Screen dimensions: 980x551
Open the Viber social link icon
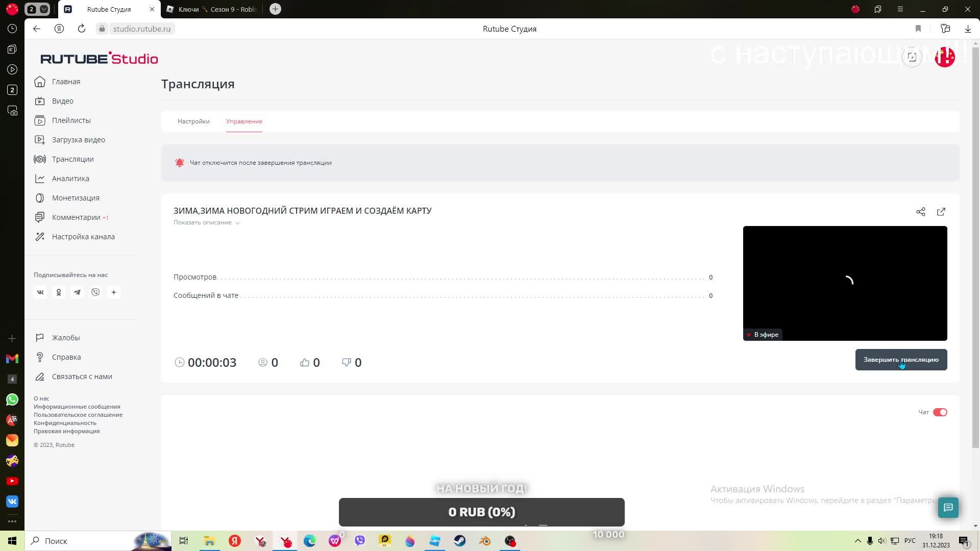(95, 292)
